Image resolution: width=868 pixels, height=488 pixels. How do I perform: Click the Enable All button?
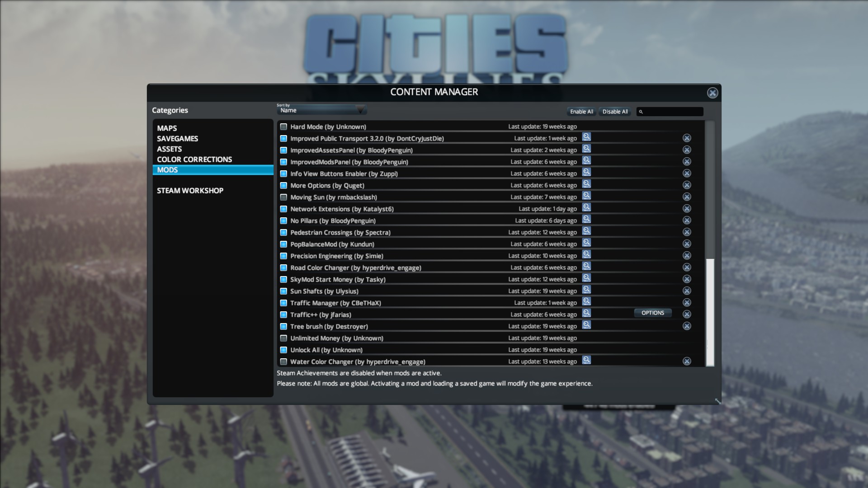click(581, 112)
